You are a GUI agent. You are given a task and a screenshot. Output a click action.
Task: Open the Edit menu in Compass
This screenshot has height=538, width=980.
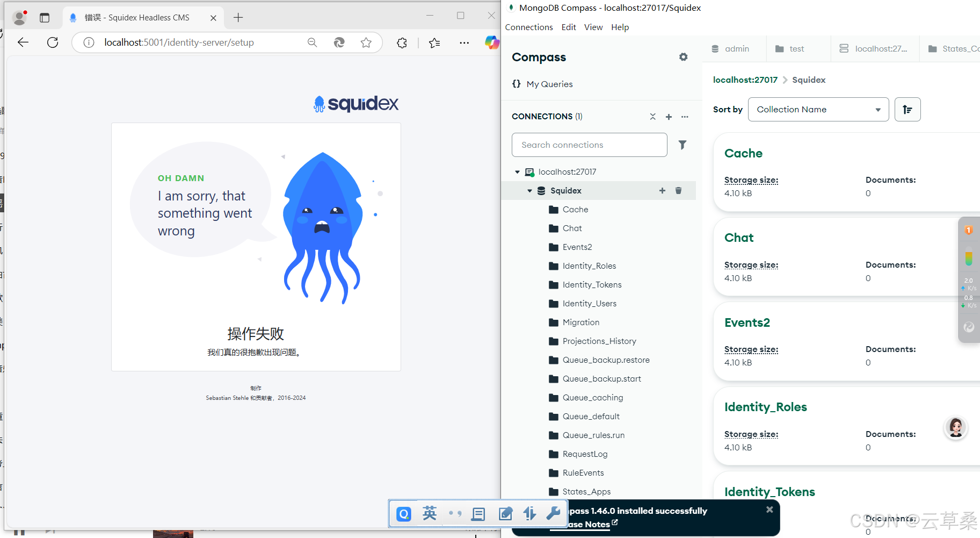click(x=569, y=27)
